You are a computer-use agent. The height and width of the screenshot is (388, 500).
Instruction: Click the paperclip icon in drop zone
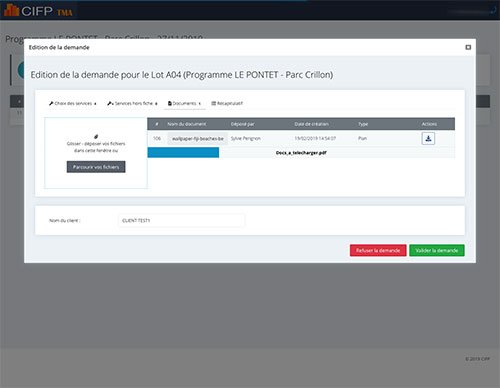coord(96,136)
